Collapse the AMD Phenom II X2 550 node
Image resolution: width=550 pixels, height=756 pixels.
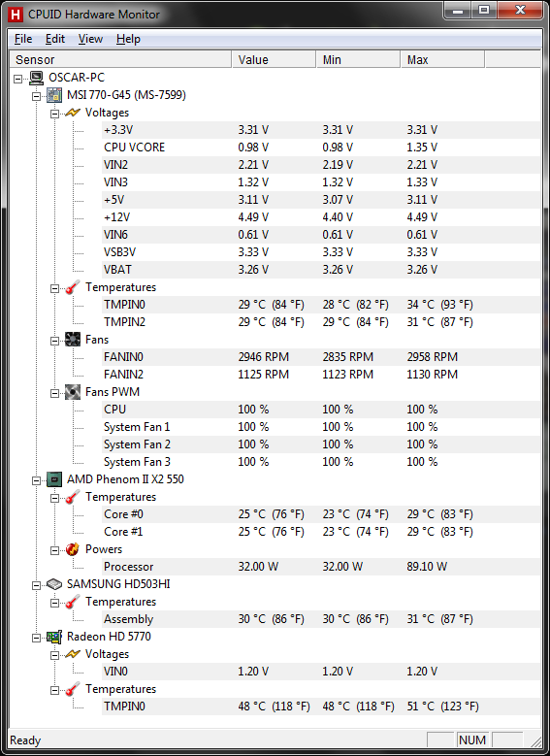pyautogui.click(x=37, y=480)
